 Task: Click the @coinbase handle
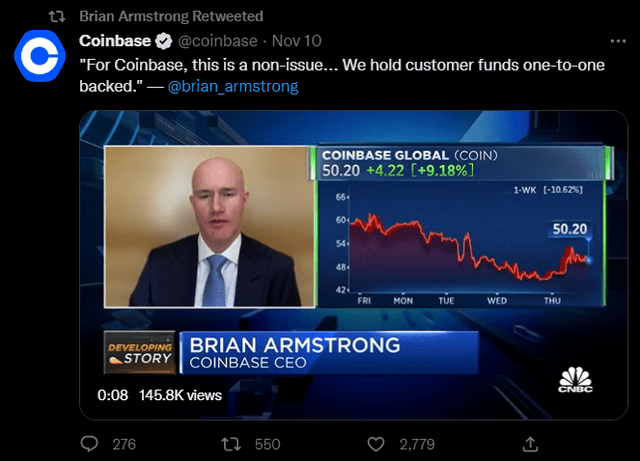[218, 41]
